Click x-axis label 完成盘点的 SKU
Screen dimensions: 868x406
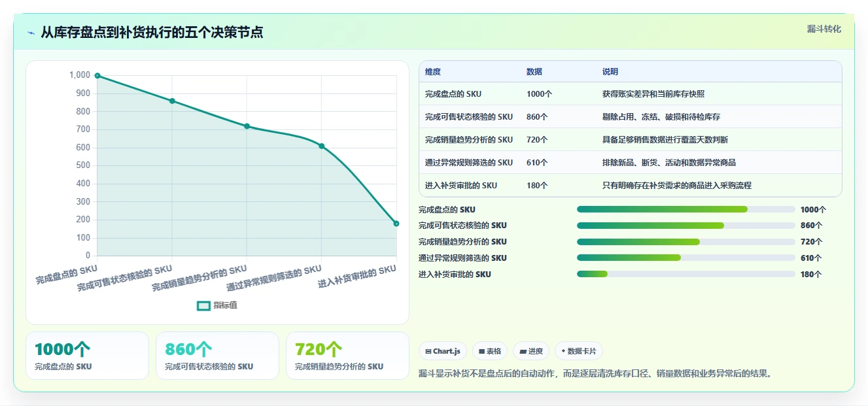point(67,275)
